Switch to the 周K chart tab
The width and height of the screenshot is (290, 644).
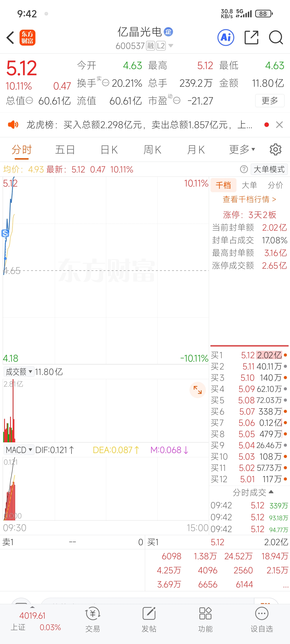(x=152, y=150)
